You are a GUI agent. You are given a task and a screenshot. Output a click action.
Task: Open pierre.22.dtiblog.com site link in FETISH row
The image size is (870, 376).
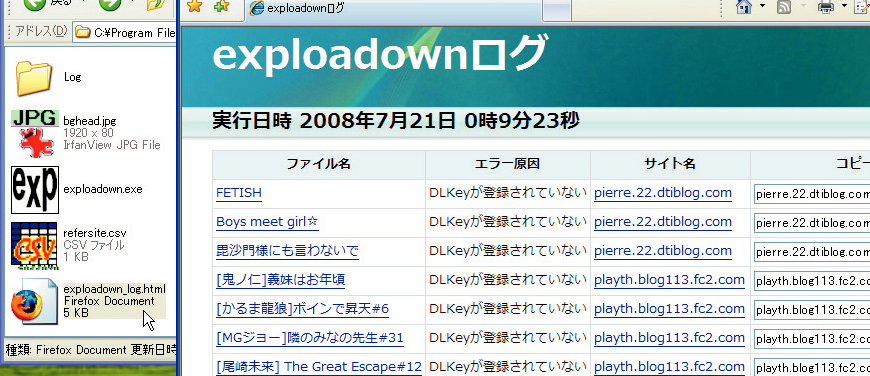coord(662,193)
